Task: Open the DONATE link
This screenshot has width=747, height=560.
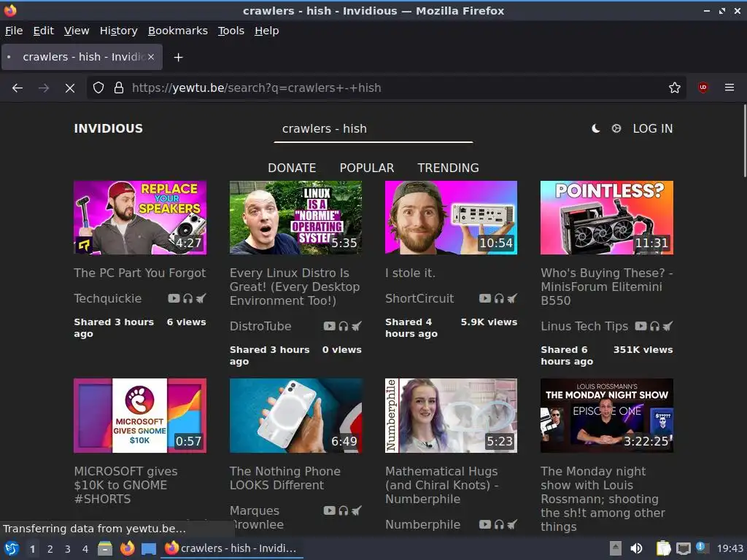Action: 292,168
